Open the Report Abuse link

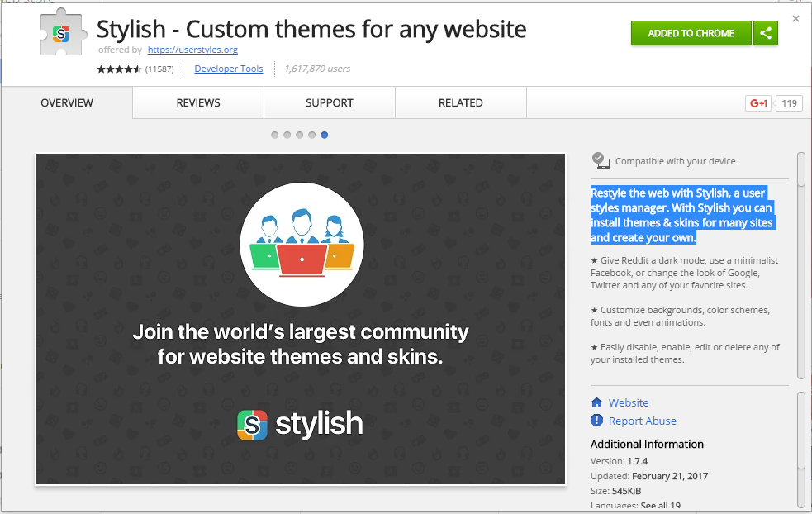(642, 421)
